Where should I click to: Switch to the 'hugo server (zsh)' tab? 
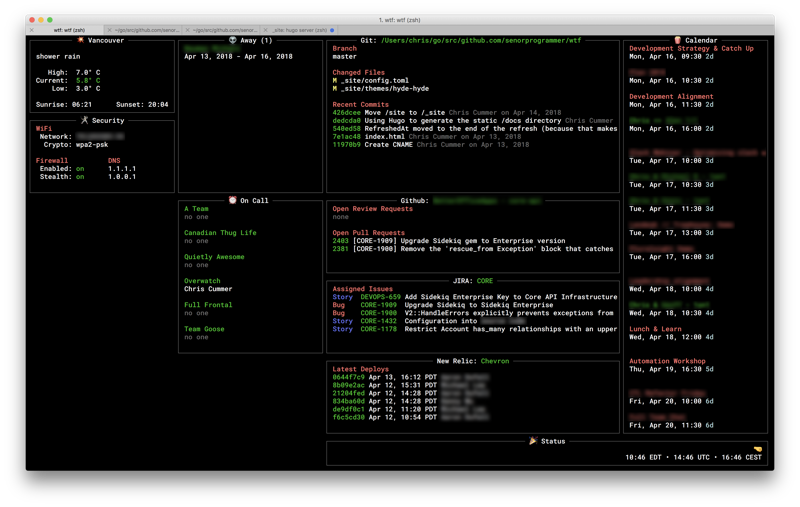coord(299,30)
